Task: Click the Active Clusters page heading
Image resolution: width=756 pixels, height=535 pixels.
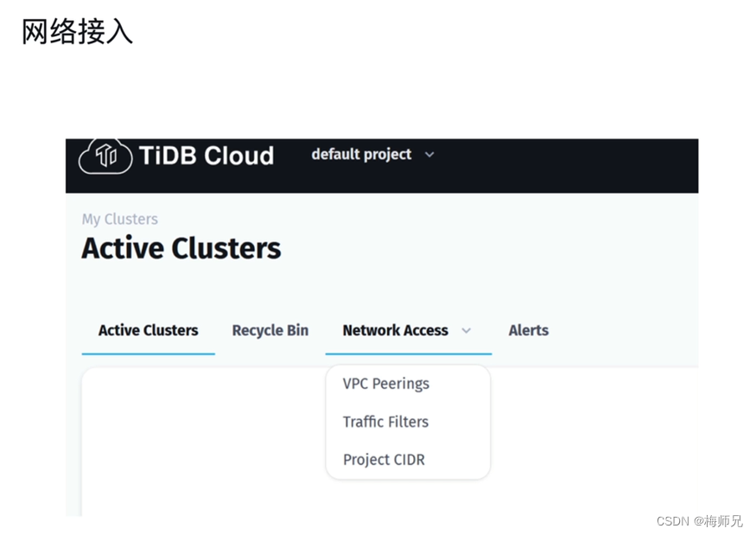Action: (x=181, y=248)
